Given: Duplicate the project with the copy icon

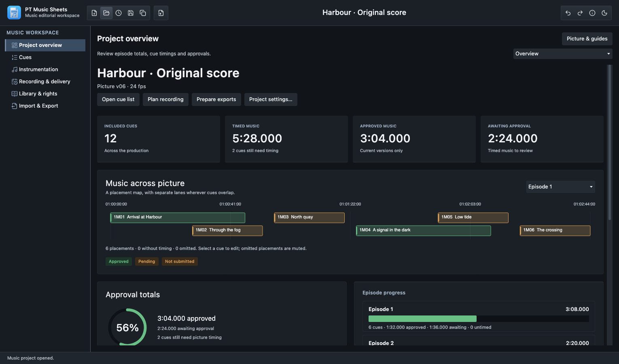Looking at the screenshot, I should click(143, 13).
